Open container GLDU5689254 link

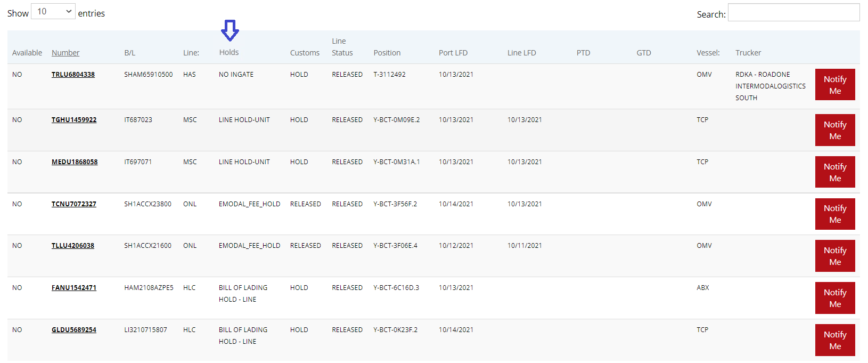click(x=74, y=330)
